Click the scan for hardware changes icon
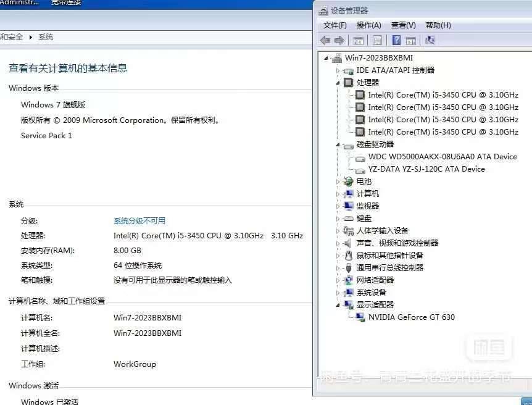The height and width of the screenshot is (405, 532). (x=430, y=40)
